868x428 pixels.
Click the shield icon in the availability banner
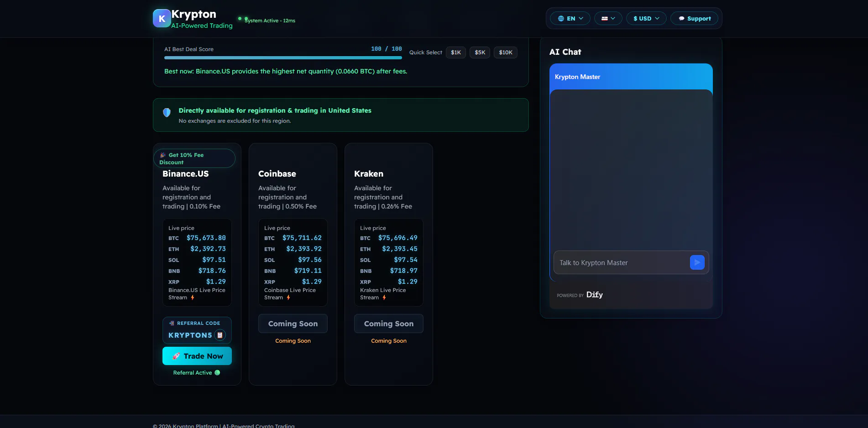(167, 112)
